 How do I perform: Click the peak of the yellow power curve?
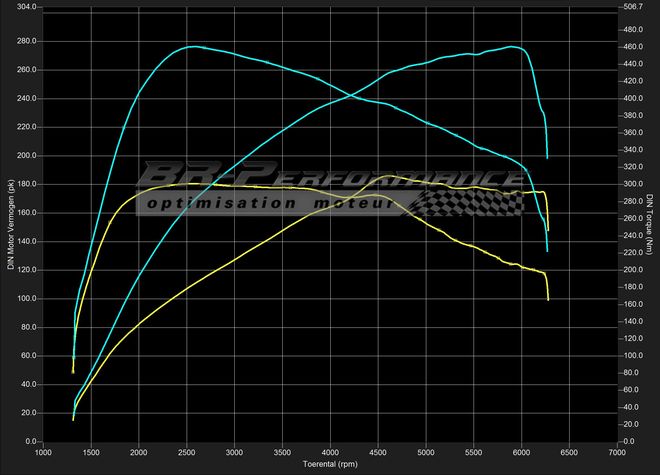click(387, 177)
